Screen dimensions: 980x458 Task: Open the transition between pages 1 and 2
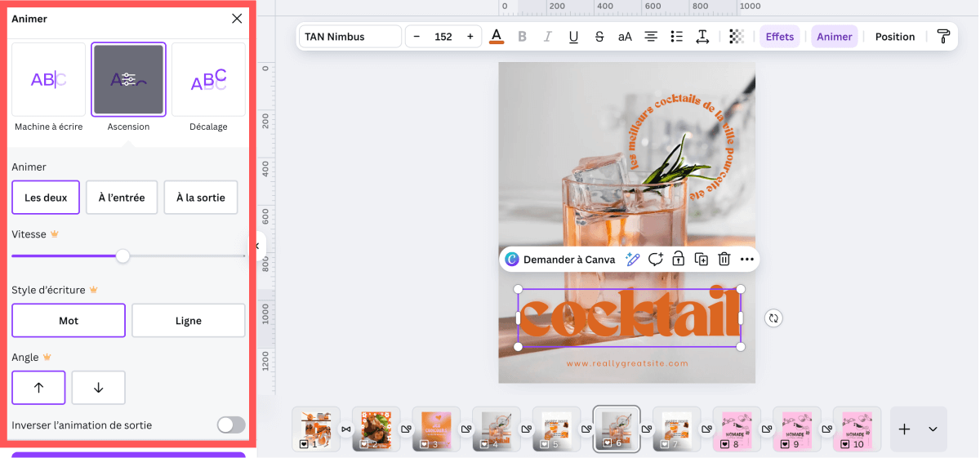point(346,429)
